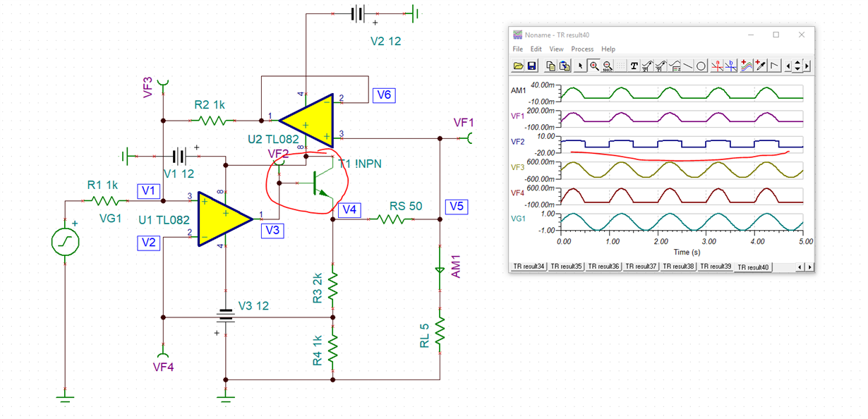This screenshot has width=868, height=419.
Task: Click the flag marker tool icon
Action: (774, 66)
